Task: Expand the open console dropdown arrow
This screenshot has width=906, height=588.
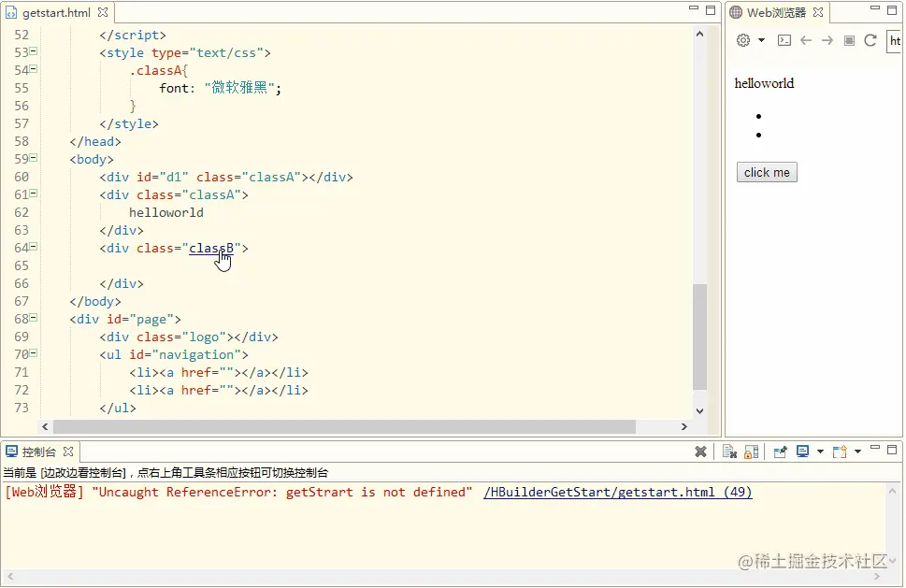Action: click(857, 452)
